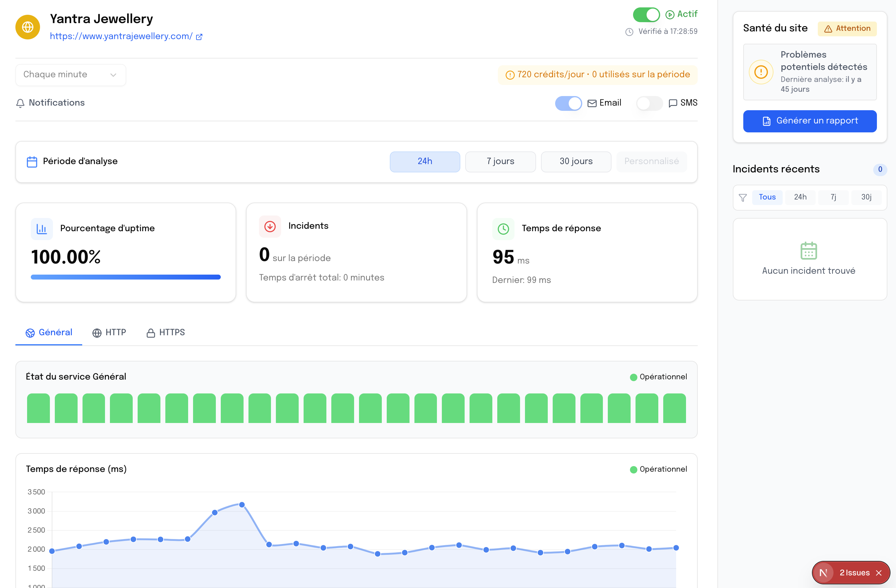Enable SMS notifications toggle
Image resolution: width=896 pixels, height=588 pixels.
pos(649,103)
